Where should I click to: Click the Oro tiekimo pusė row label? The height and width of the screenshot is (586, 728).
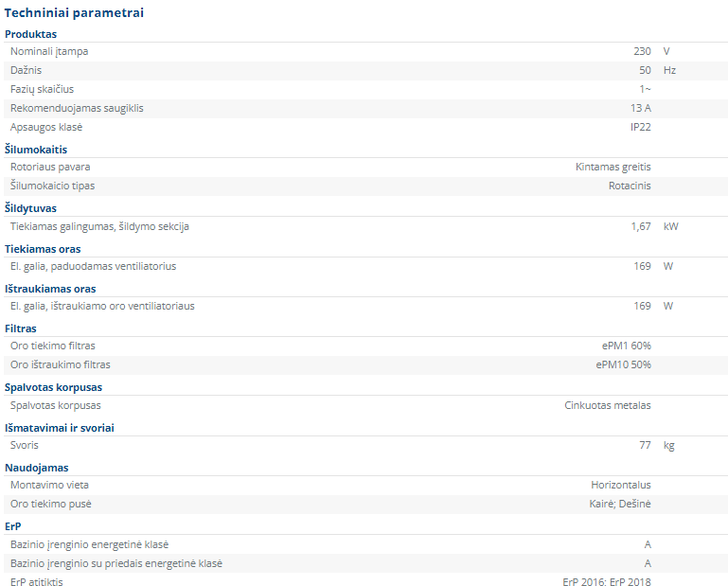click(x=51, y=505)
